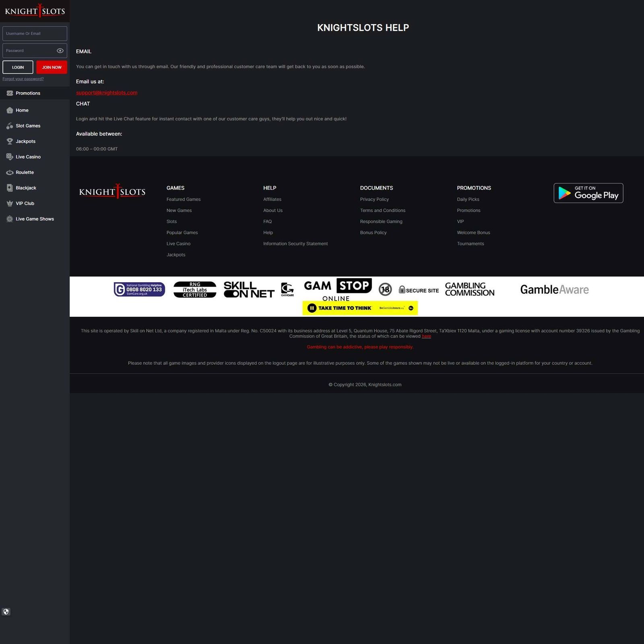Click the small GamCare logo
The height and width of the screenshot is (644, 644).
287,289
